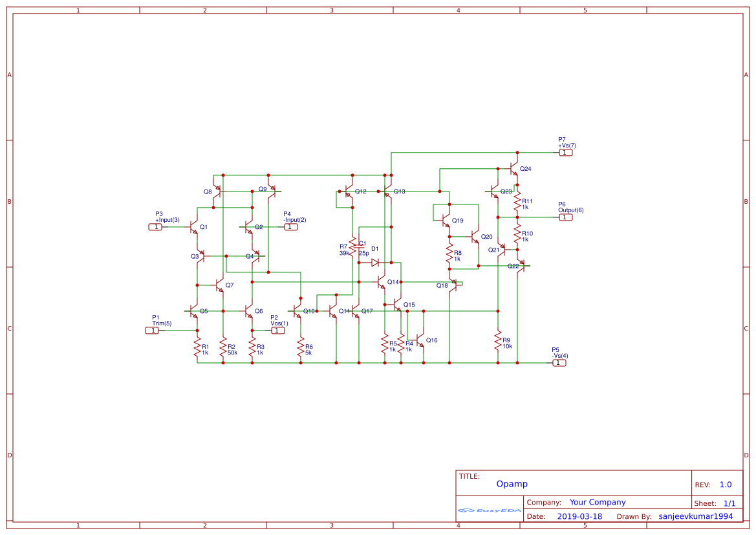Click the 'TITLE:' field label
Image resolution: width=756 pixels, height=535 pixels.
click(469, 476)
